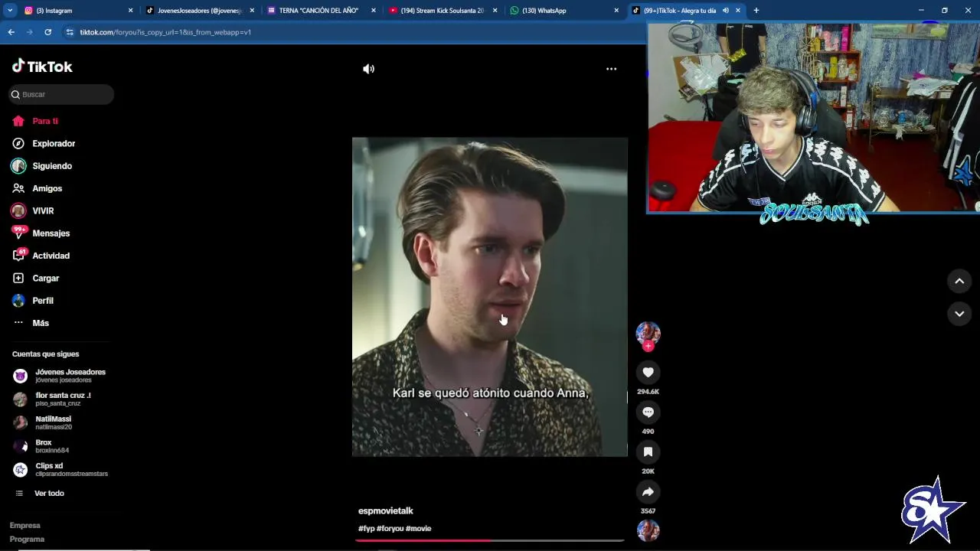The width and height of the screenshot is (980, 551).
Task: Click the #movie hashtag
Action: [419, 529]
